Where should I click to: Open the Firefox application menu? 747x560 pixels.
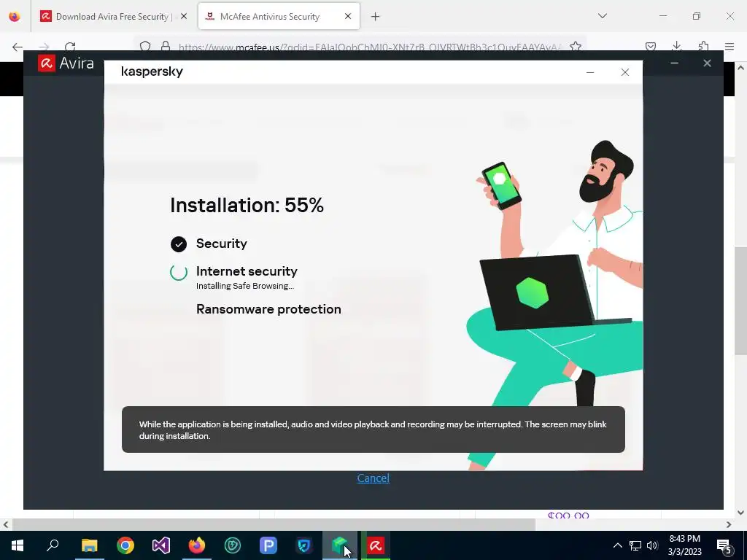[x=729, y=47]
